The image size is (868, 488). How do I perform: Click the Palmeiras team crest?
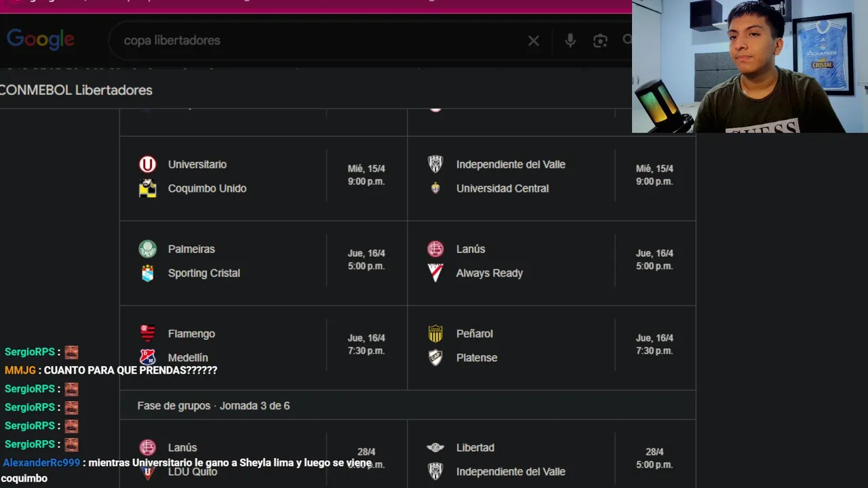point(147,249)
